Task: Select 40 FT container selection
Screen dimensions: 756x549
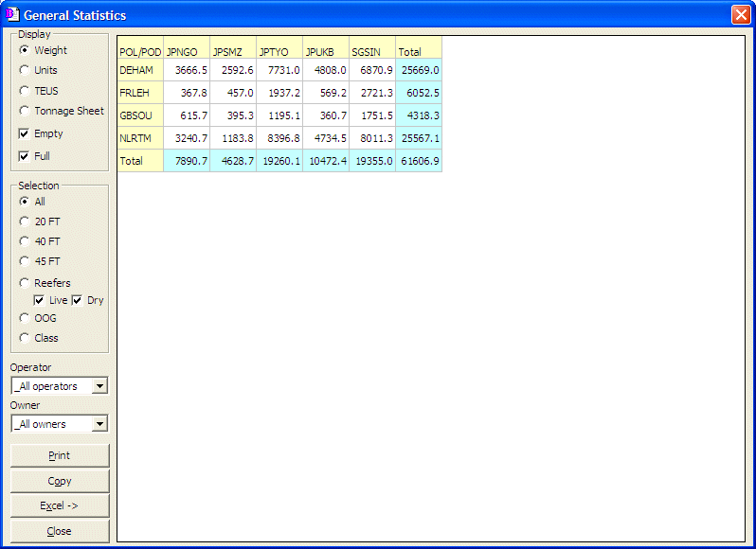Action: [x=25, y=241]
